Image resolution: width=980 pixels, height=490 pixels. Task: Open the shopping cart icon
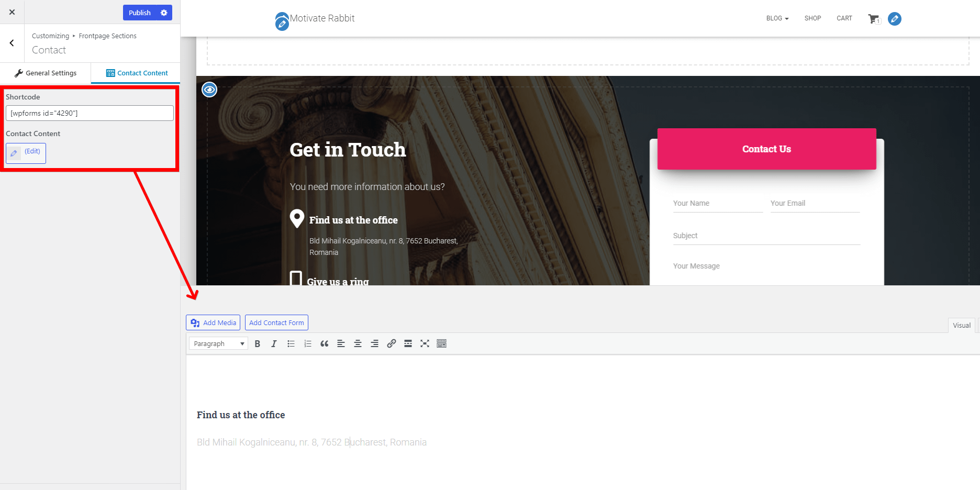tap(873, 19)
